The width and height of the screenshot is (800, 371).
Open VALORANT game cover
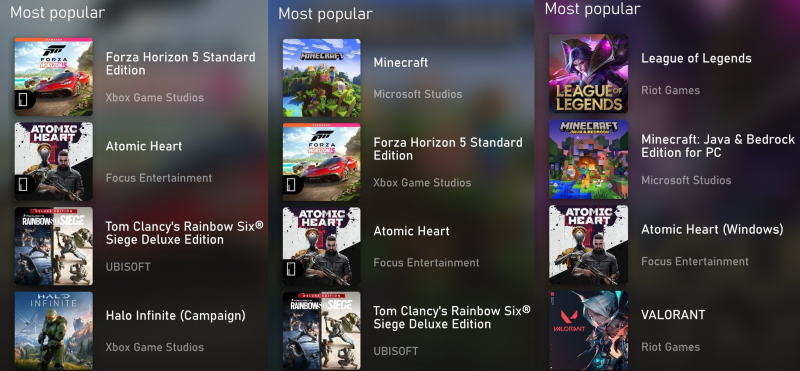pyautogui.click(x=588, y=330)
